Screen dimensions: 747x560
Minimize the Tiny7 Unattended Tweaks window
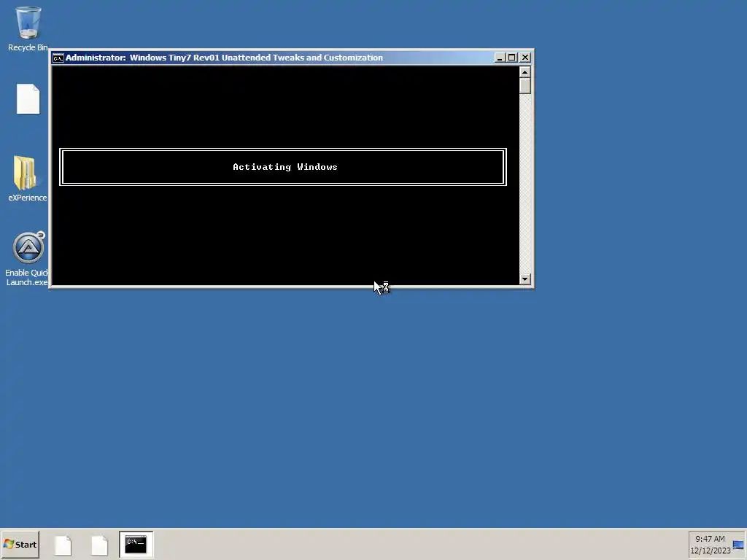[x=499, y=58]
